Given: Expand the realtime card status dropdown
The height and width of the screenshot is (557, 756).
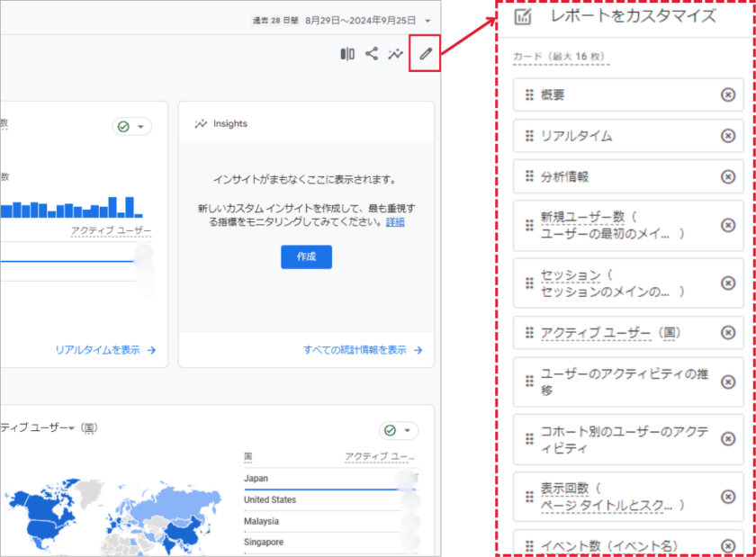Looking at the screenshot, I should click(132, 127).
